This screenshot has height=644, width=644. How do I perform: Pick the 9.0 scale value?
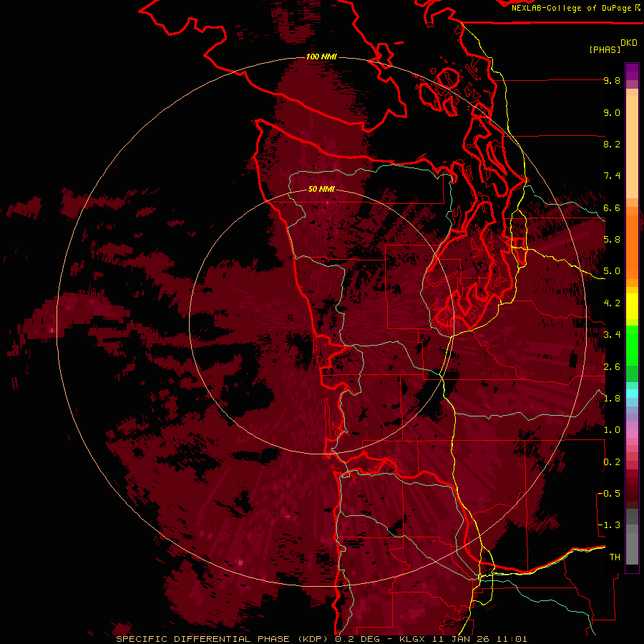[x=612, y=112]
